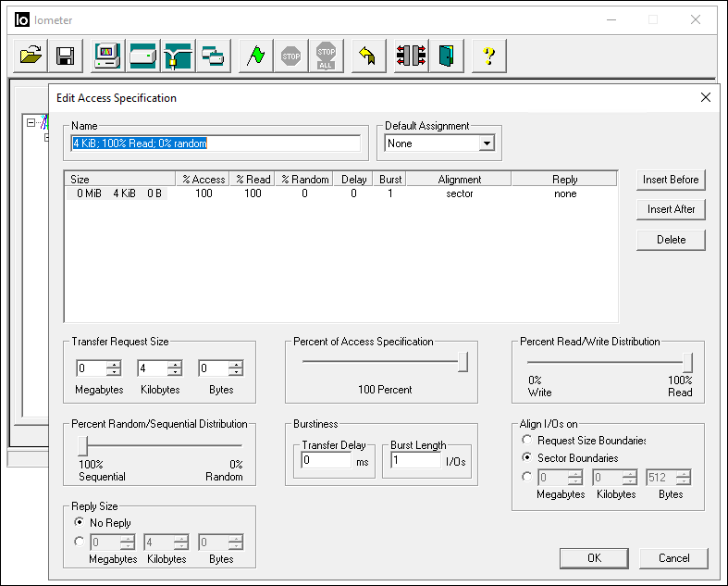
Task: Select the Request Size Boundaries radio button
Action: [x=527, y=441]
